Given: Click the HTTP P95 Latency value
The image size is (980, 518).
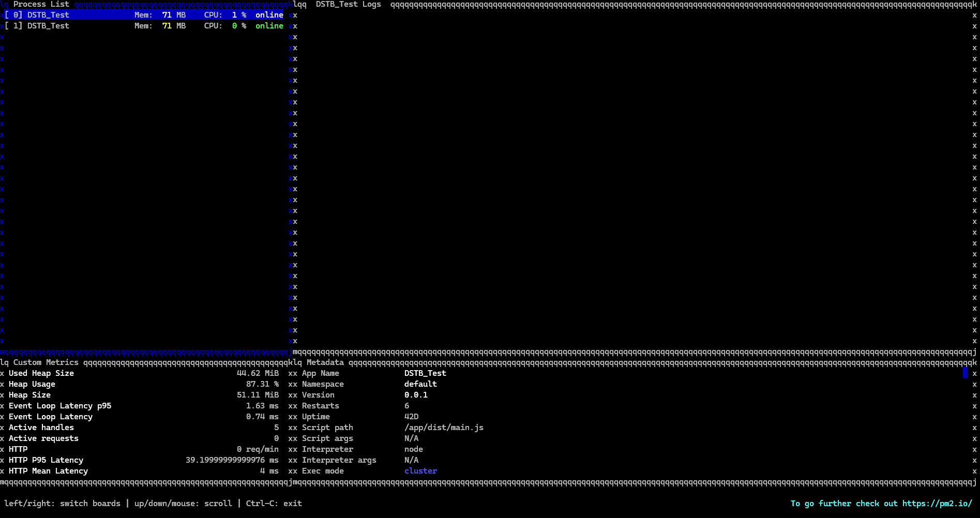Looking at the screenshot, I should [232, 460].
